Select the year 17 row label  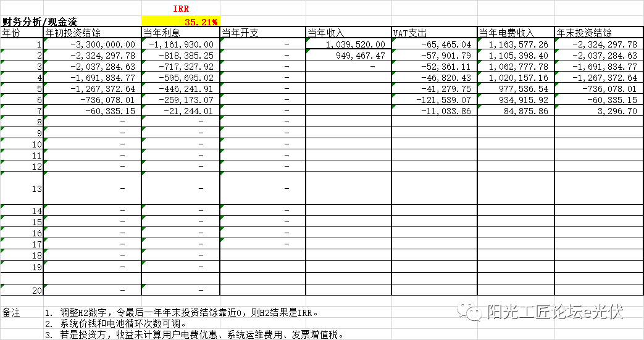click(x=22, y=244)
